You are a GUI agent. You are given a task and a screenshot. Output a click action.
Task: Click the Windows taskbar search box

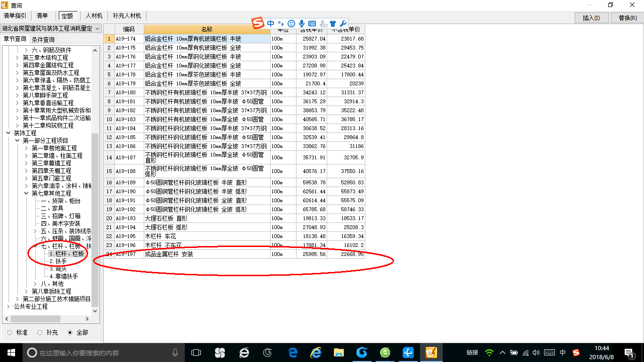click(x=103, y=353)
